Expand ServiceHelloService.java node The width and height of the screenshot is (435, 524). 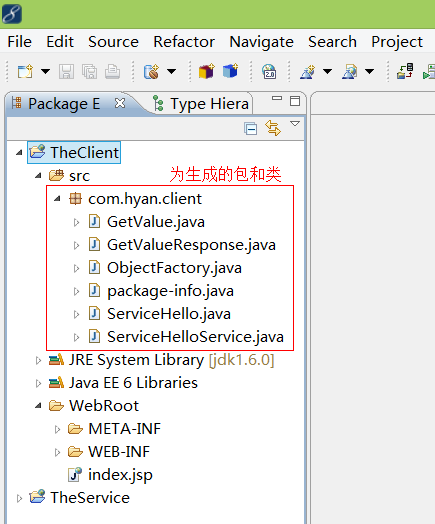(x=77, y=338)
